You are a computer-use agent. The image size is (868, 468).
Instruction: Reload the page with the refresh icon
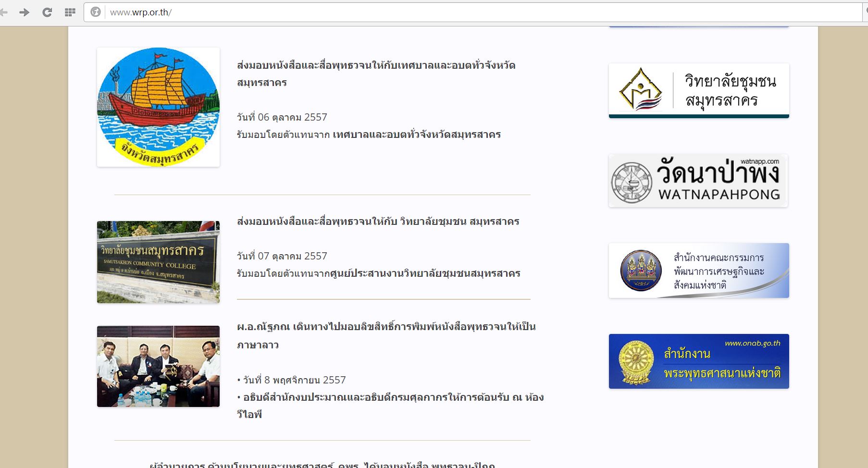tap(47, 12)
